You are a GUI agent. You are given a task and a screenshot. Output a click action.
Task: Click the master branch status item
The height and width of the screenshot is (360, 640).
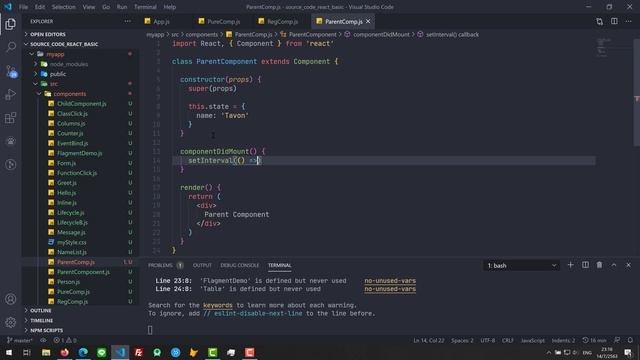point(20,340)
